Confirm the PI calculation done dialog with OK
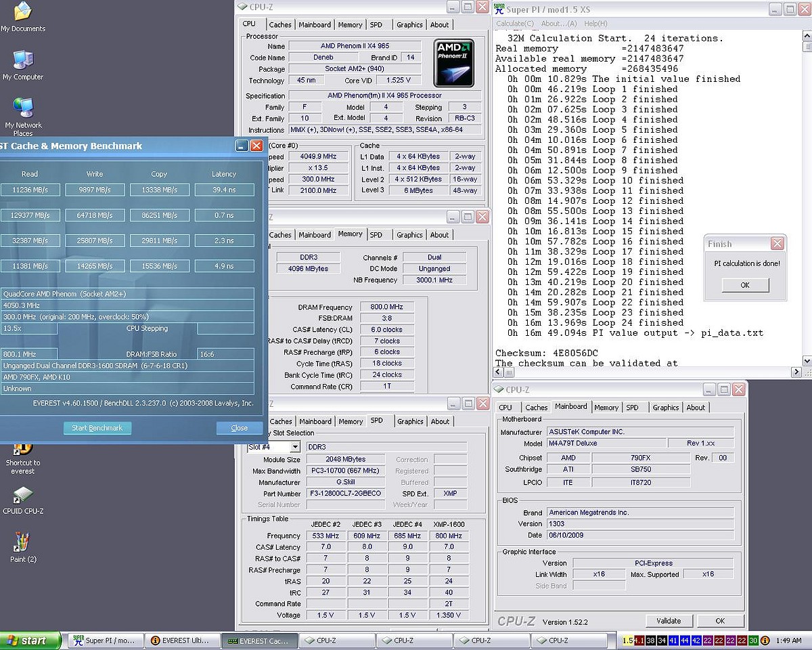This screenshot has height=650, width=812. click(745, 285)
